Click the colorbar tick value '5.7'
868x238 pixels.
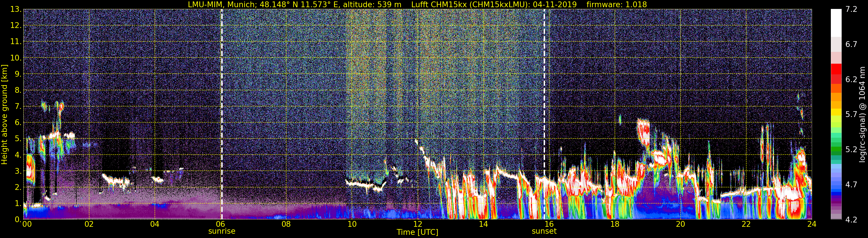point(851,114)
